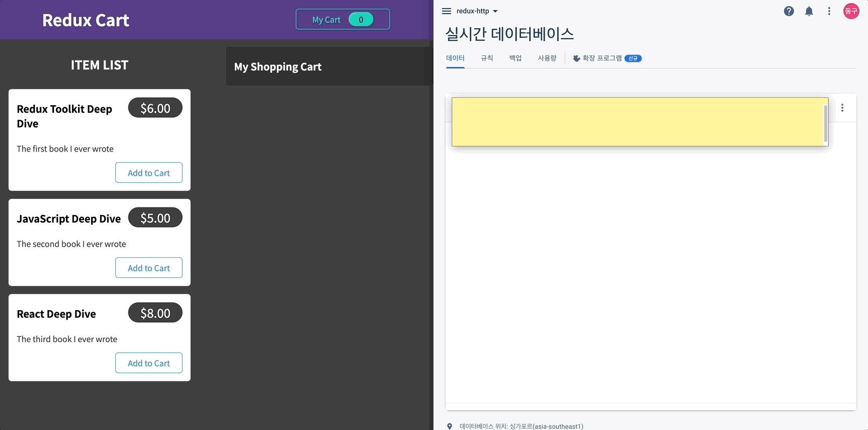The width and height of the screenshot is (868, 430).
Task: Open the Firebase top bar more options menu
Action: [829, 11]
